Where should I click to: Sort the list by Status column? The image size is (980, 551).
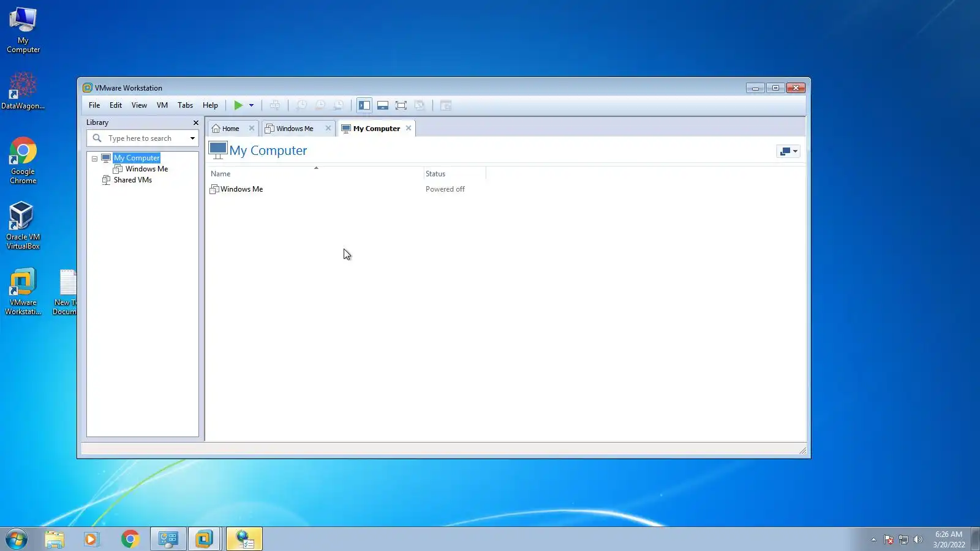pos(454,174)
